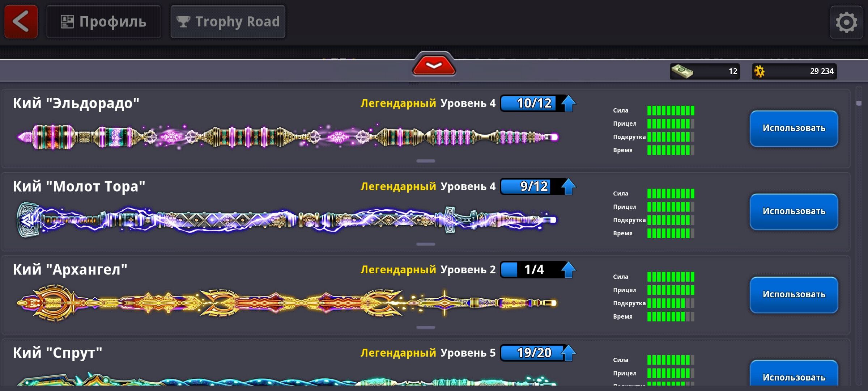This screenshot has height=391, width=868.
Task: Open the Профиль tab
Action: click(103, 22)
